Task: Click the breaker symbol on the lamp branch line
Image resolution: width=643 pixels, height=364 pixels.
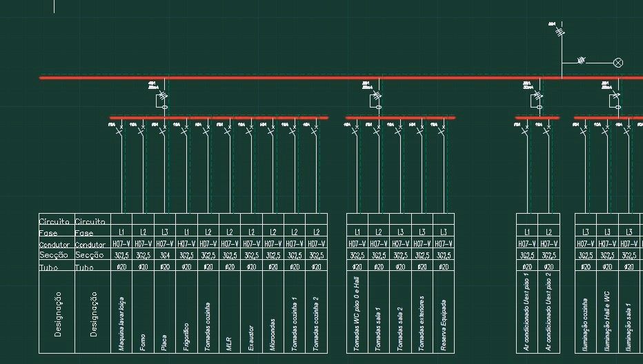Action: coord(581,61)
